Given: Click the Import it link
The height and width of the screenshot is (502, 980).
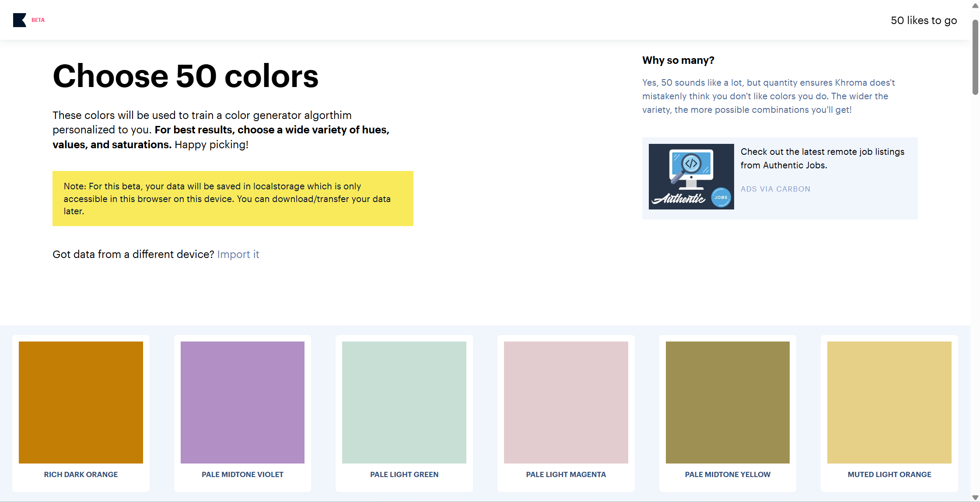Looking at the screenshot, I should (238, 254).
